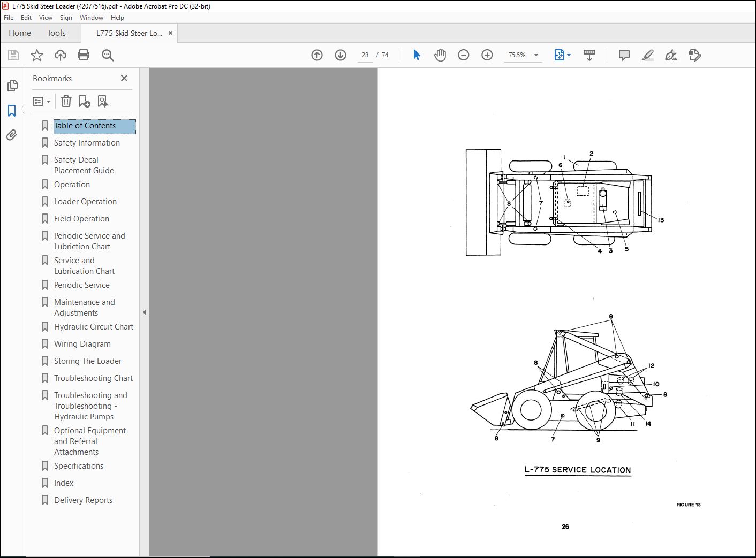Open Specifications bookmark
The height and width of the screenshot is (558, 756).
click(79, 466)
